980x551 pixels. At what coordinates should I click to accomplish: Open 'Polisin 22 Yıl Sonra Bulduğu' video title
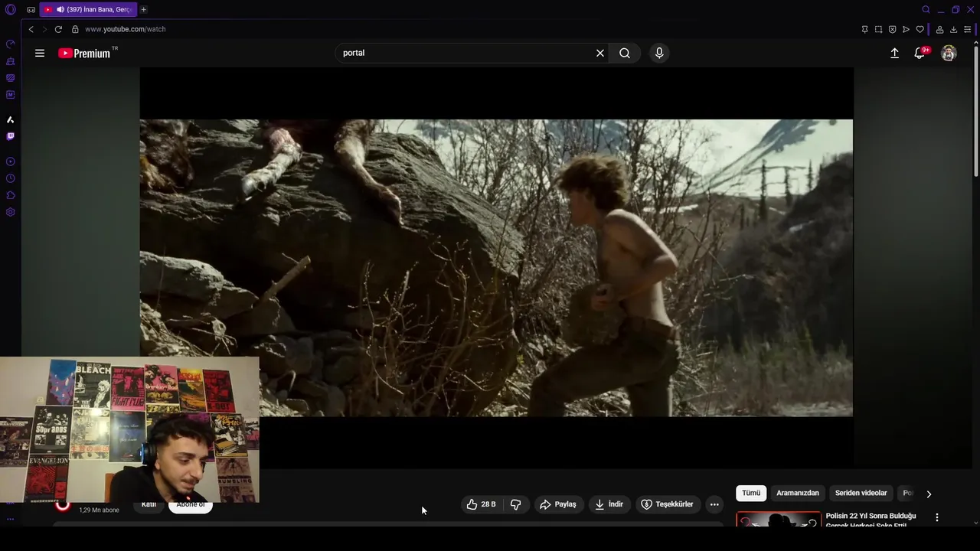871,520
